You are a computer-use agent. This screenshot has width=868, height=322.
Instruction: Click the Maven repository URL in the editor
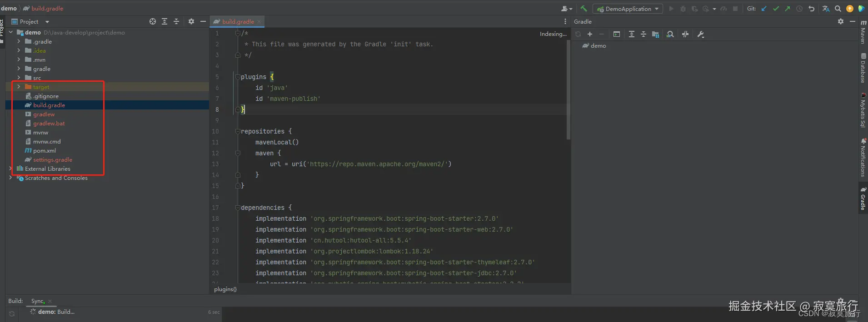[379, 164]
